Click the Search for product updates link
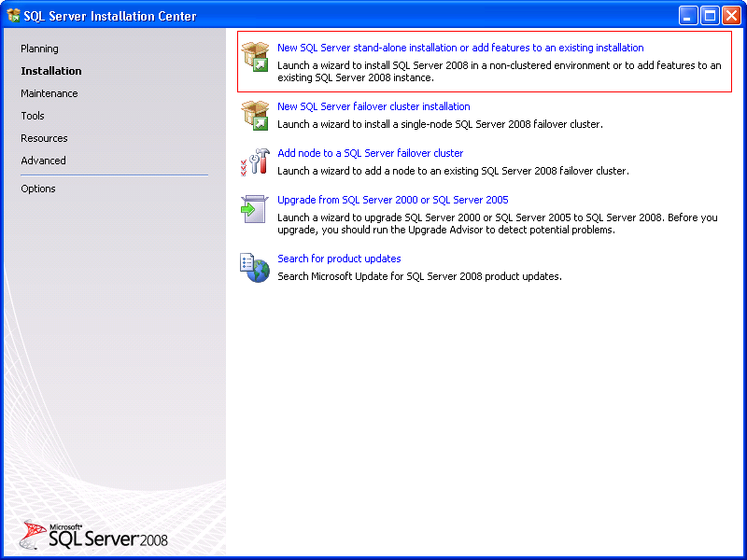The width and height of the screenshot is (747, 560). click(339, 259)
